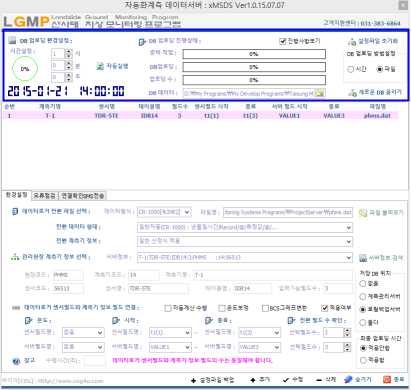Open the 종료 서버필드명 VALUE3 dropdown
The image size is (411, 390).
(260, 347)
